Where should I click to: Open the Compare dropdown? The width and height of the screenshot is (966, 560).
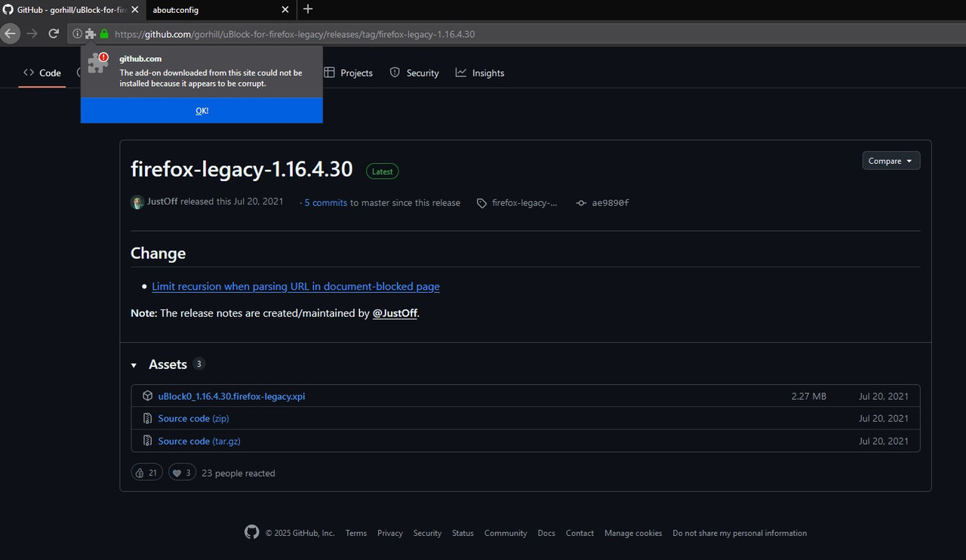(891, 161)
